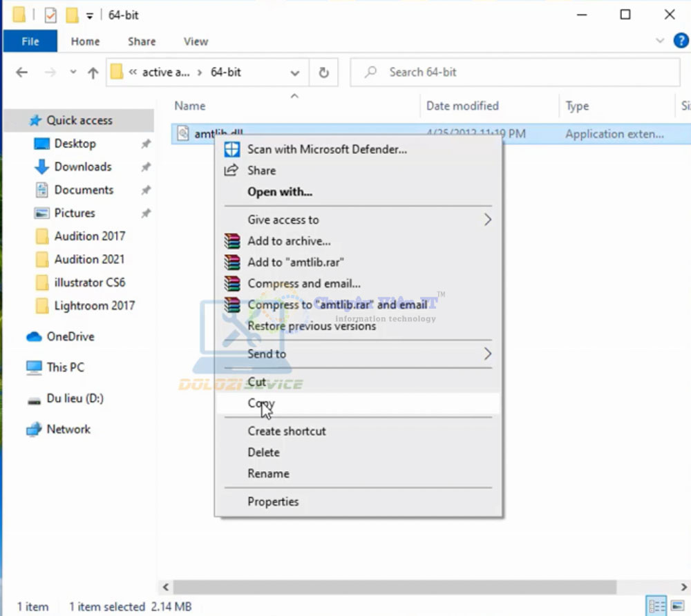
Task: Click the Refresh button beside address bar
Action: (323, 73)
